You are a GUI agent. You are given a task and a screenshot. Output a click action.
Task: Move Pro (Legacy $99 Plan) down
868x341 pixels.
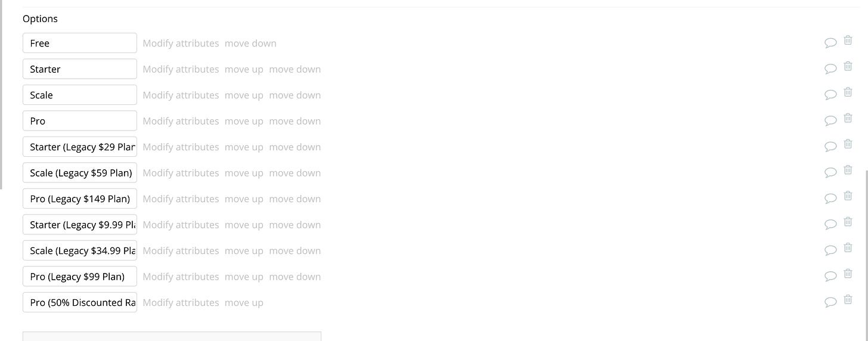(x=294, y=277)
